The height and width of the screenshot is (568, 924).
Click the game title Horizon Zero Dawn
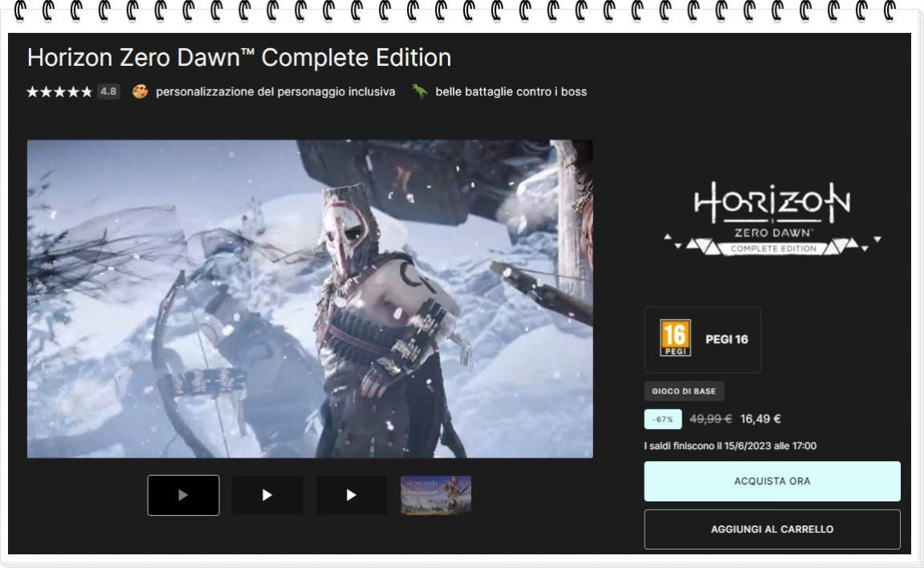(x=239, y=57)
